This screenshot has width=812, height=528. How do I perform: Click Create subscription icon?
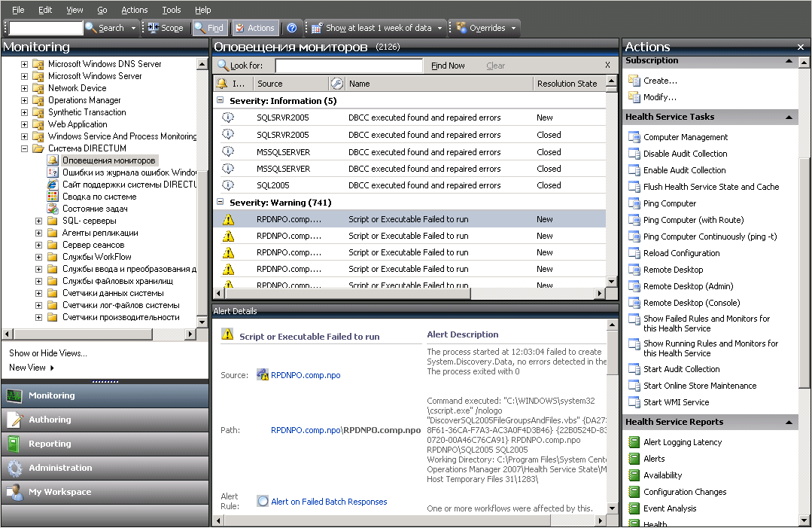[634, 81]
